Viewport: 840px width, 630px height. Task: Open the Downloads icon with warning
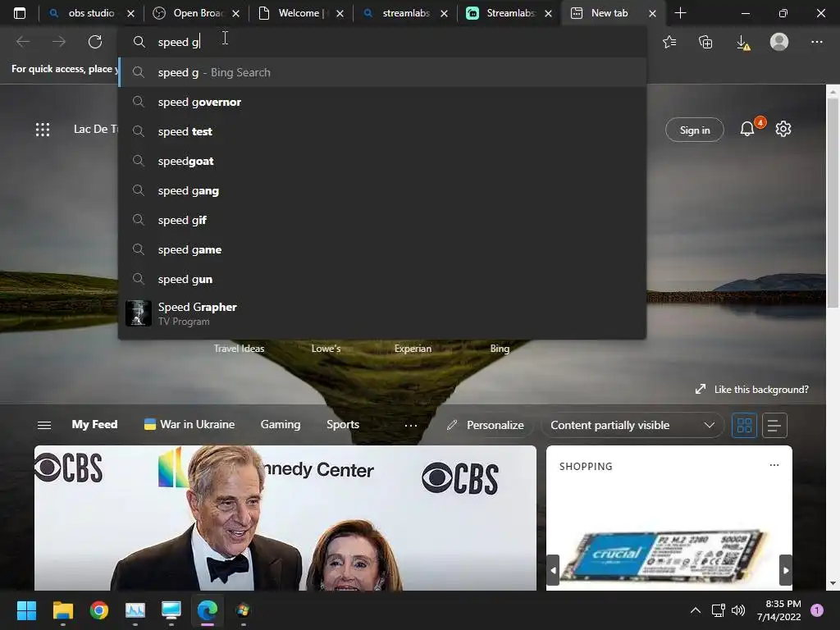click(x=743, y=43)
